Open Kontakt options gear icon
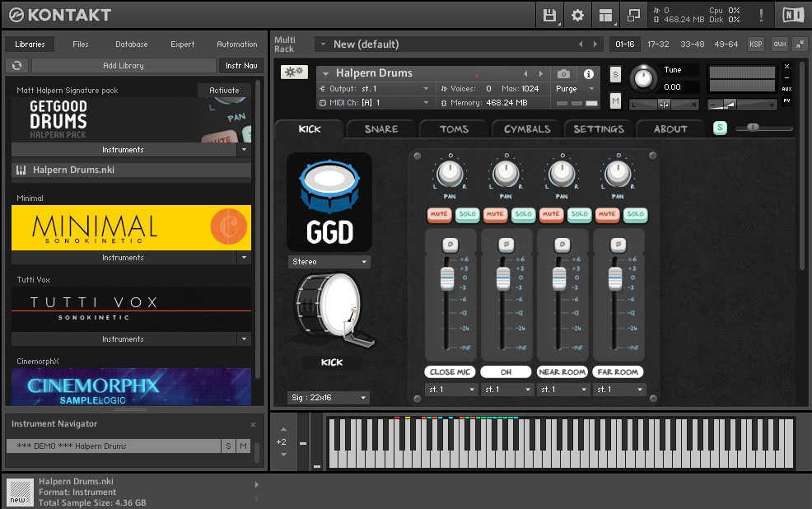Viewport: 812px width, 509px height. coord(577,15)
